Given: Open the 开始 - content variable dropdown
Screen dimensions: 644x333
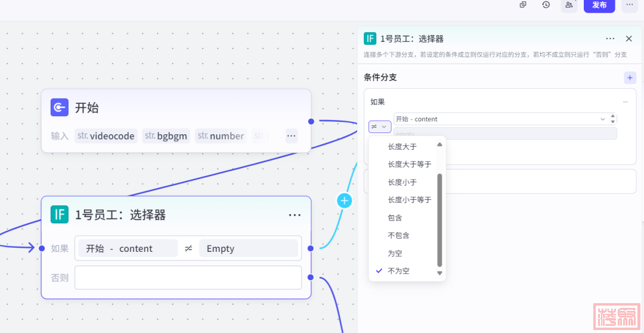Looking at the screenshot, I should pos(500,119).
